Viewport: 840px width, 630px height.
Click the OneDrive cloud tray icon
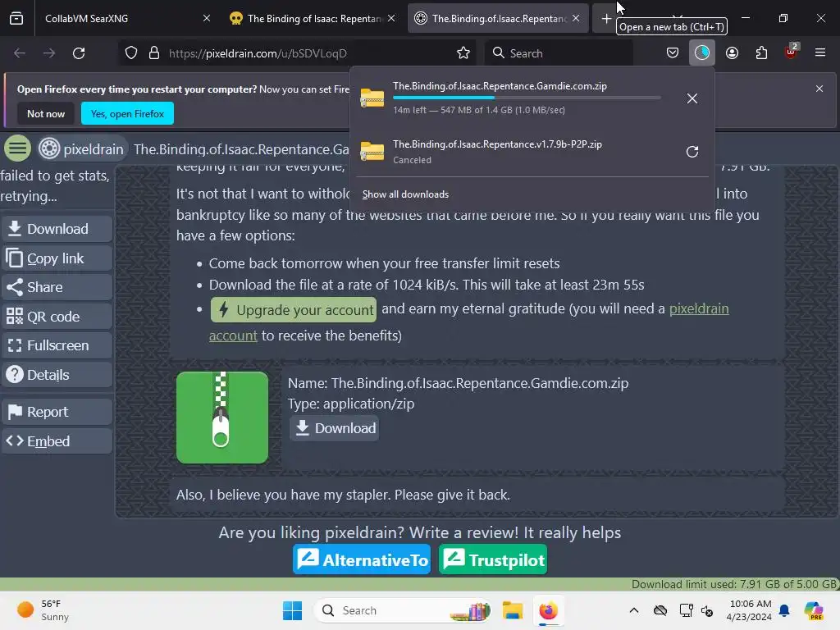click(660, 610)
